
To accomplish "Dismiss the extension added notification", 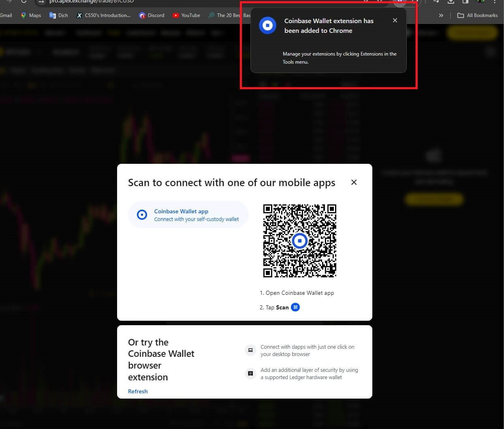I will (395, 20).
